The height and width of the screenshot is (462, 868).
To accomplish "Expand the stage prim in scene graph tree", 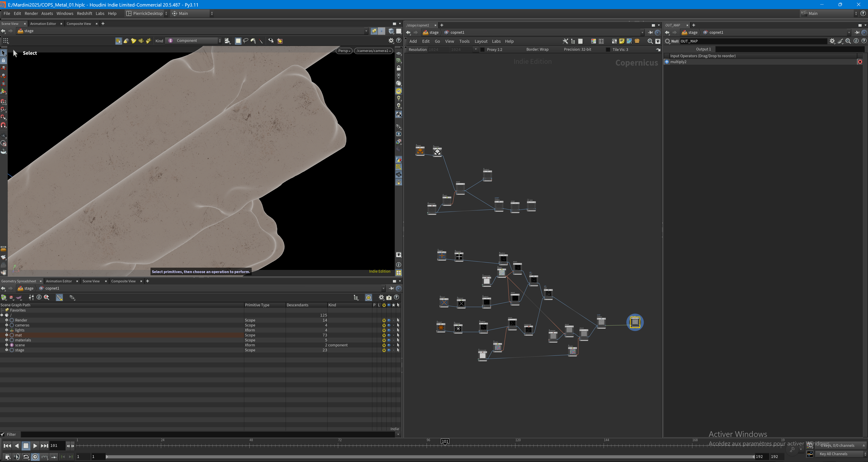I will pos(6,350).
